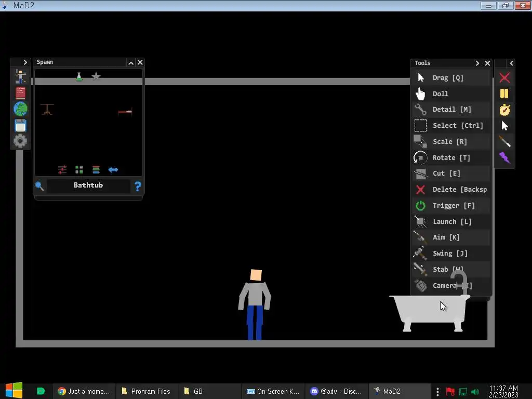This screenshot has width=532, height=399.
Task: Open the taskbar clock showing 11:37 AM
Action: tap(503, 391)
